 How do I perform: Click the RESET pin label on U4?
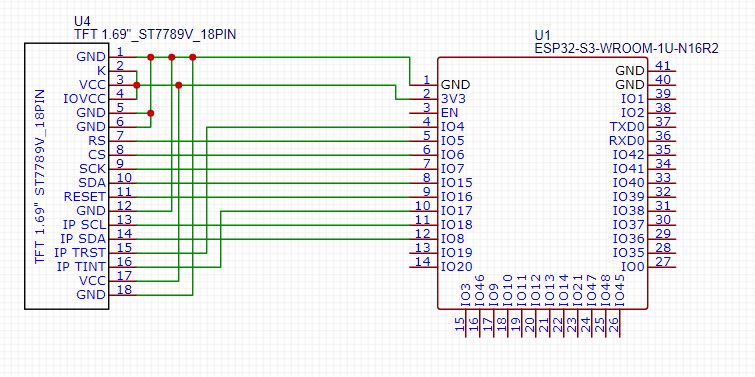coord(85,196)
